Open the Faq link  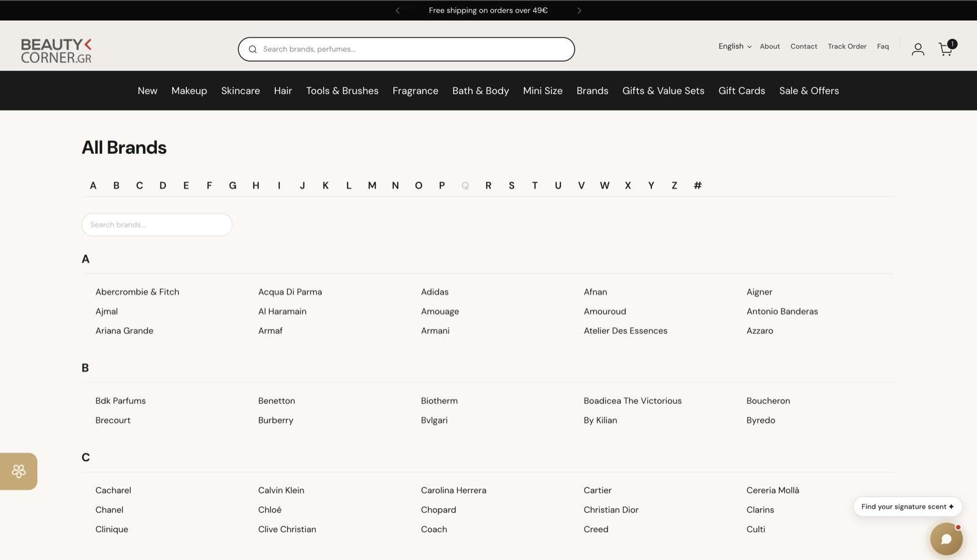pyautogui.click(x=883, y=46)
